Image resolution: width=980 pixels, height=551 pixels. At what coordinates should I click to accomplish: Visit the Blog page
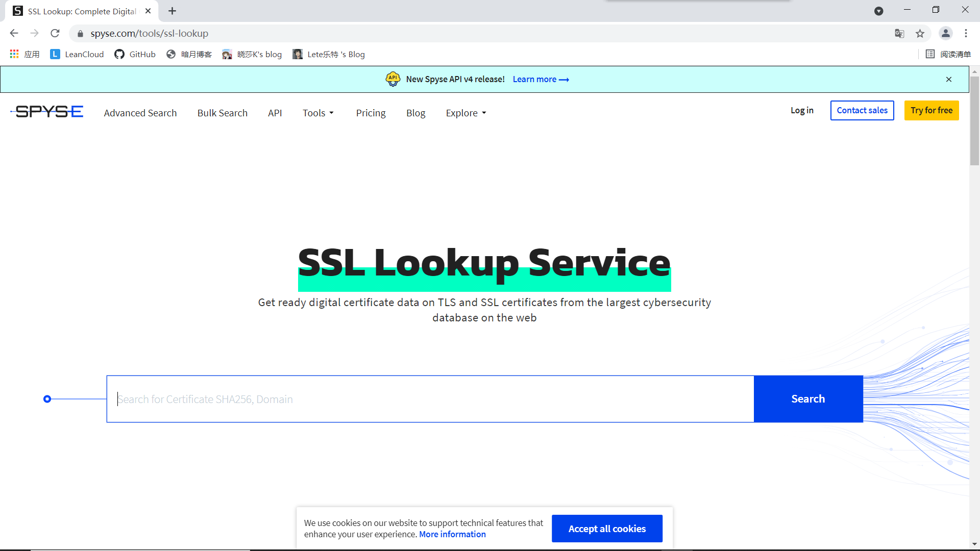coord(416,113)
